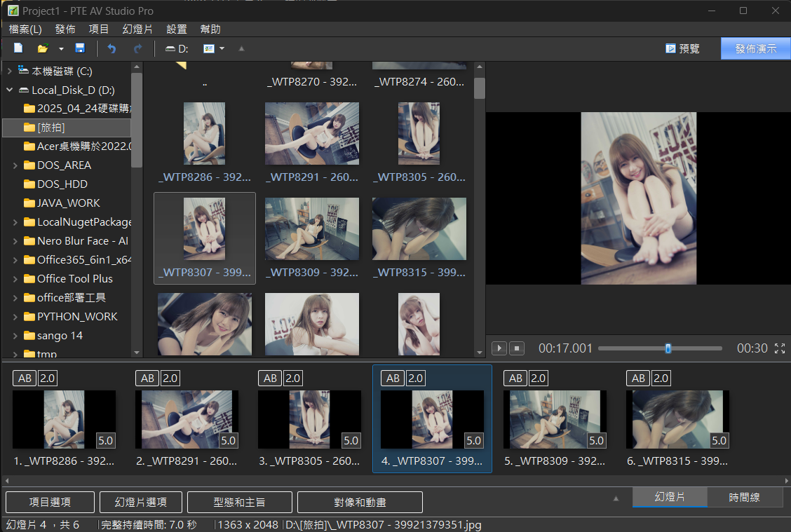Image resolution: width=791 pixels, height=532 pixels.
Task: Expand the DOS_AREA folder
Action: (x=15, y=165)
